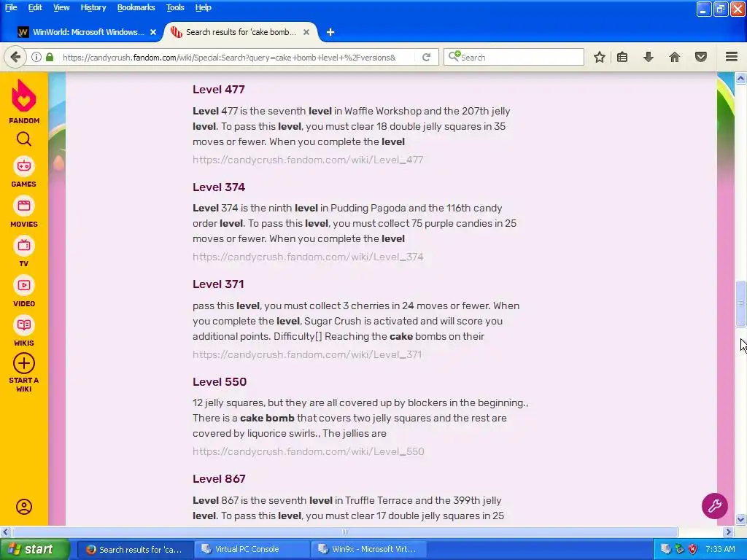Open the downloads arrow icon
Image resolution: width=747 pixels, height=560 pixels.
tap(648, 57)
